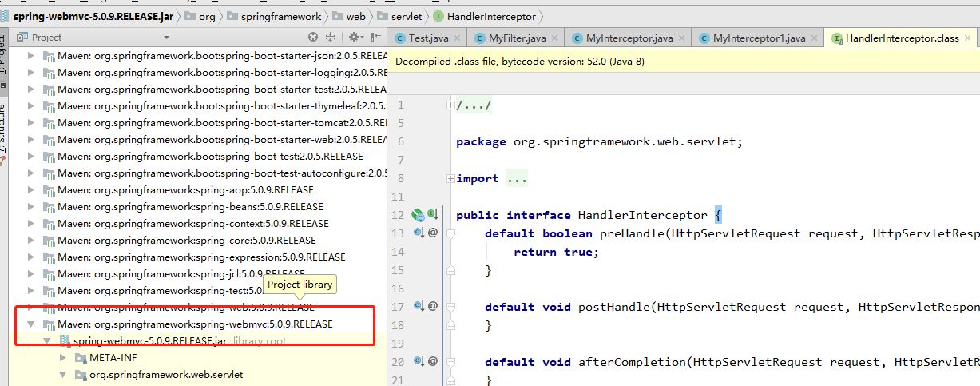Click the implemented-method gutter icon on line 17
The width and height of the screenshot is (980, 386).
[x=418, y=307]
